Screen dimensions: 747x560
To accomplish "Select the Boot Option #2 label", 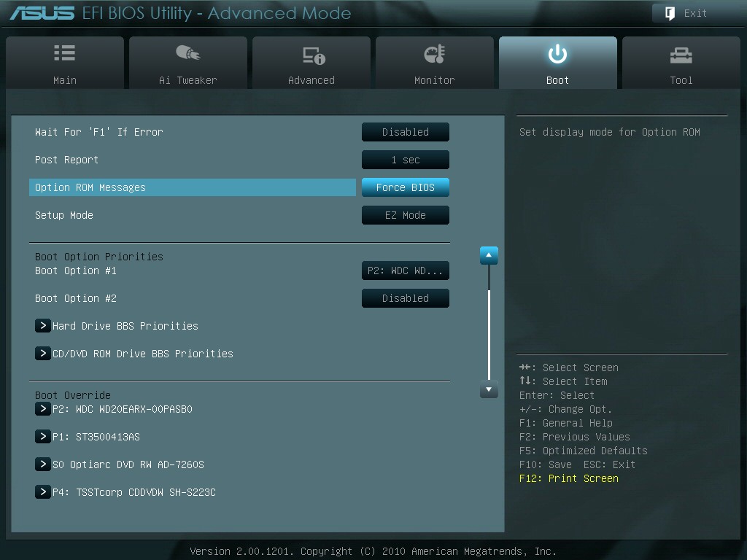I will coord(76,298).
